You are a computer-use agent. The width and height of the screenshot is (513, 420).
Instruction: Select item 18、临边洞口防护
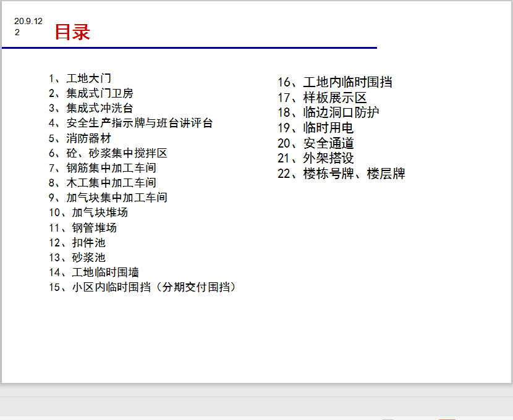coord(328,112)
